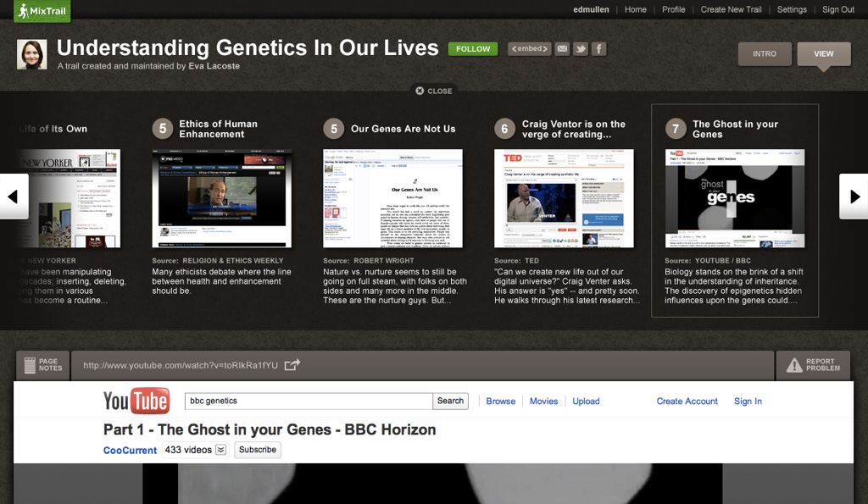Click 'Source: ROBERT WRIGHT' label
868x504 pixels.
click(x=369, y=261)
